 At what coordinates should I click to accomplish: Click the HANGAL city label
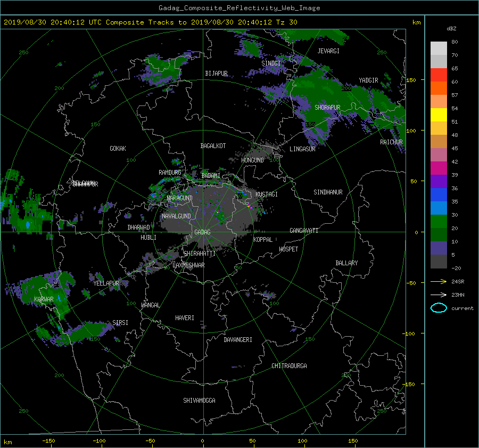point(150,305)
